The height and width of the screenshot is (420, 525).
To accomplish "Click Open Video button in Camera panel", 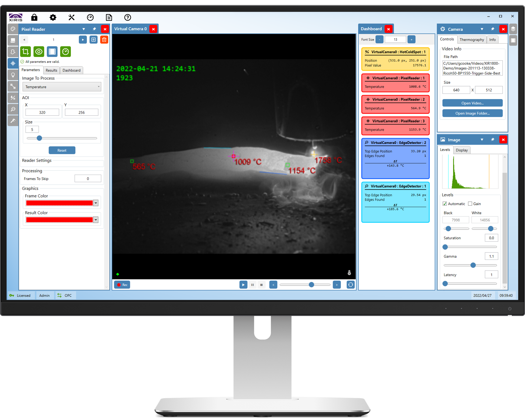I will (471, 103).
